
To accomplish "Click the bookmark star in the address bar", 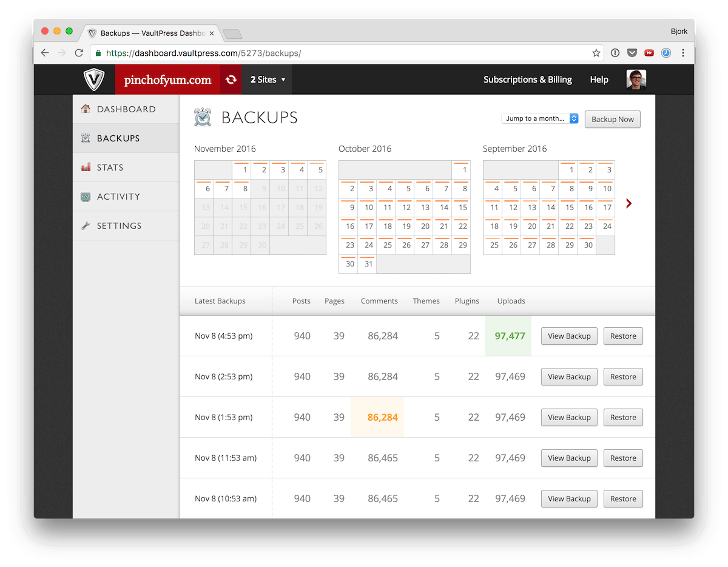I will pos(596,53).
